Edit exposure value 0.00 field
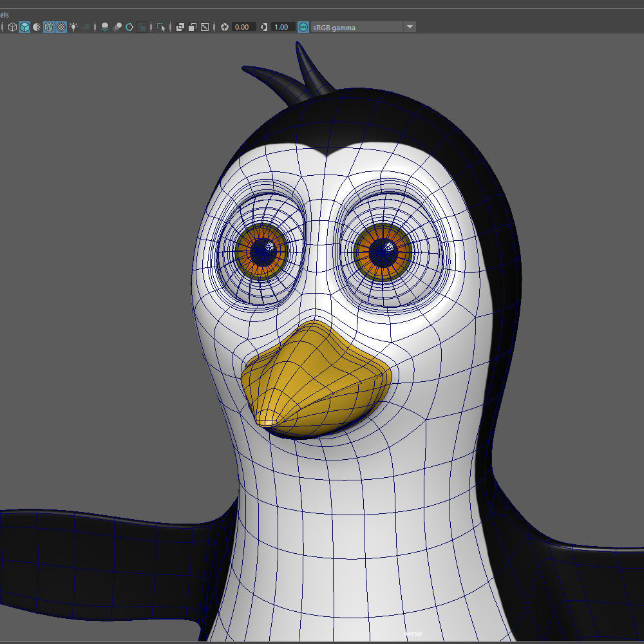Image resolution: width=644 pixels, height=644 pixels. (x=243, y=27)
